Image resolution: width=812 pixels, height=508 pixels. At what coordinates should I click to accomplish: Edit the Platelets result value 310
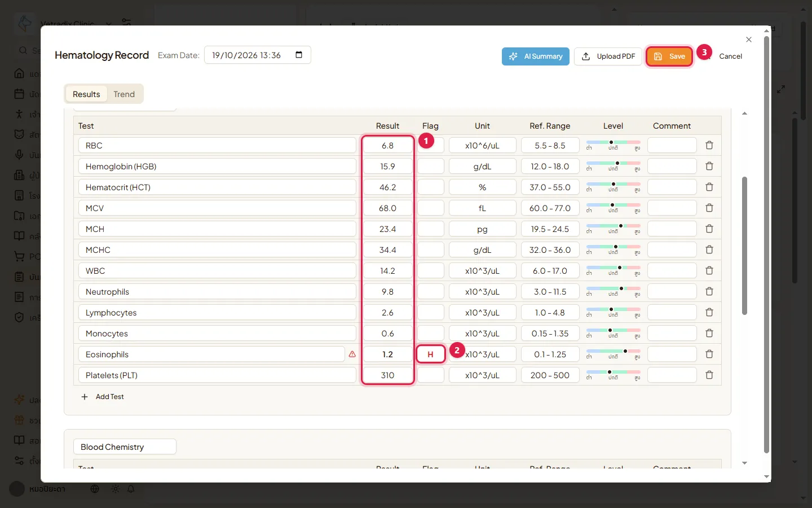click(388, 375)
